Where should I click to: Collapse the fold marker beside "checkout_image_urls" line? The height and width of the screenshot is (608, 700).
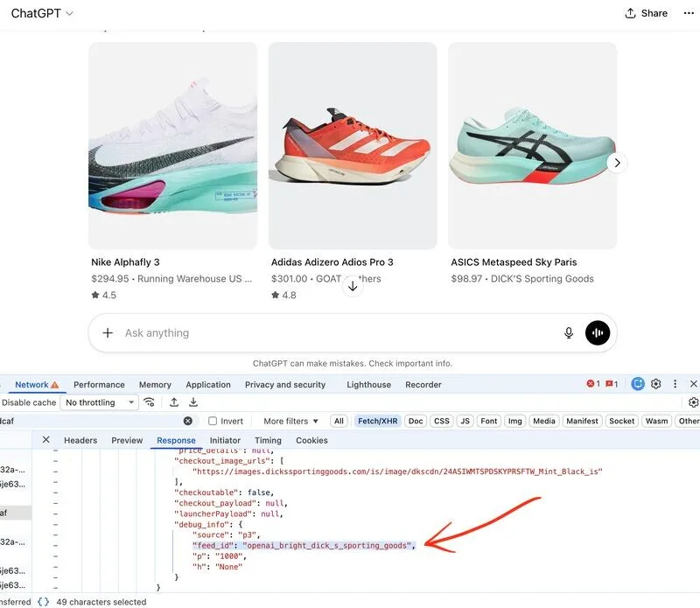(55, 461)
